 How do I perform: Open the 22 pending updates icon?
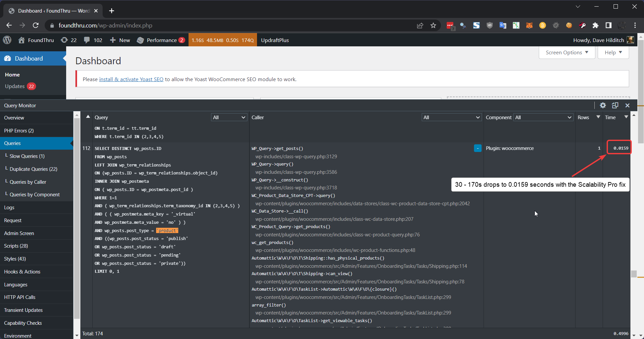(68, 40)
